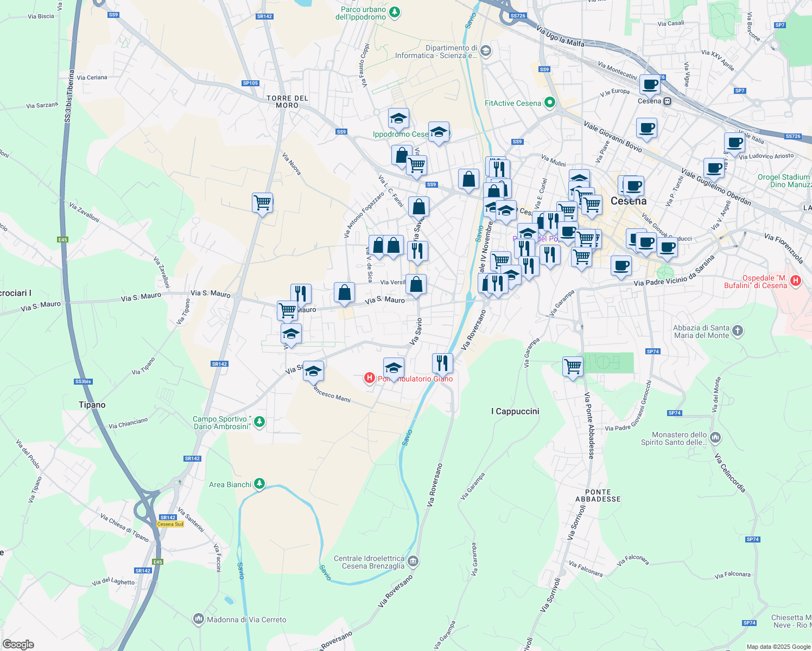This screenshot has width=812, height=651.
Task: Click the school marker near Via Francesco Mami
Action: (313, 372)
